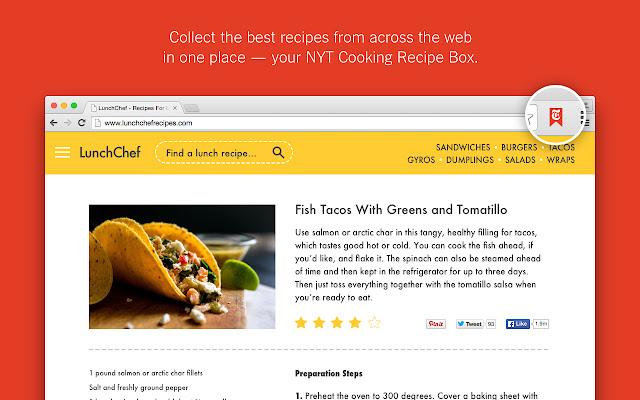The height and width of the screenshot is (400, 640).
Task: Click the search magnifier icon
Action: 278,153
